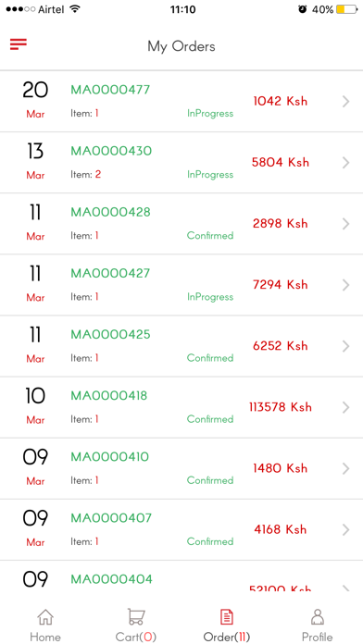Open the shopping cart icon

pyautogui.click(x=136, y=617)
